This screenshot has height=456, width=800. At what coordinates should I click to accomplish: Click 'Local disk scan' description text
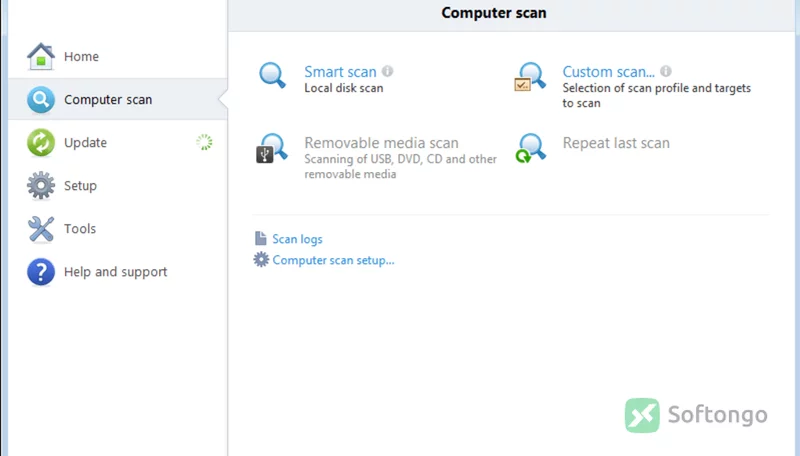pos(343,88)
